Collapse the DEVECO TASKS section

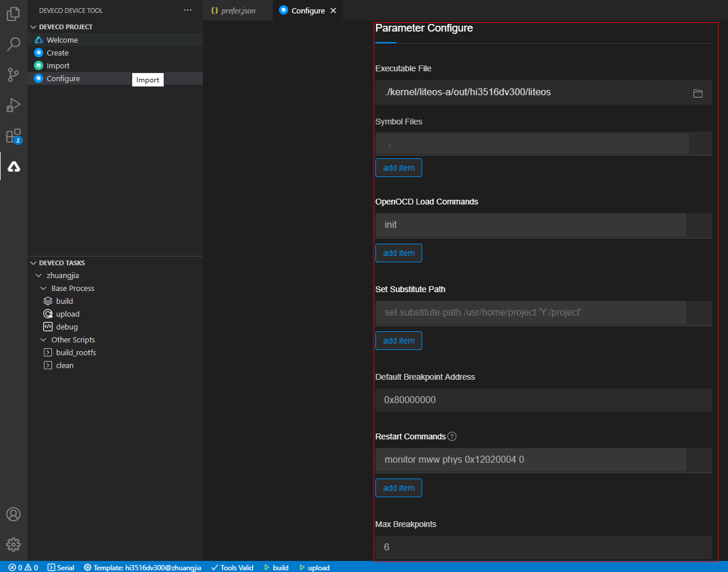(33, 263)
